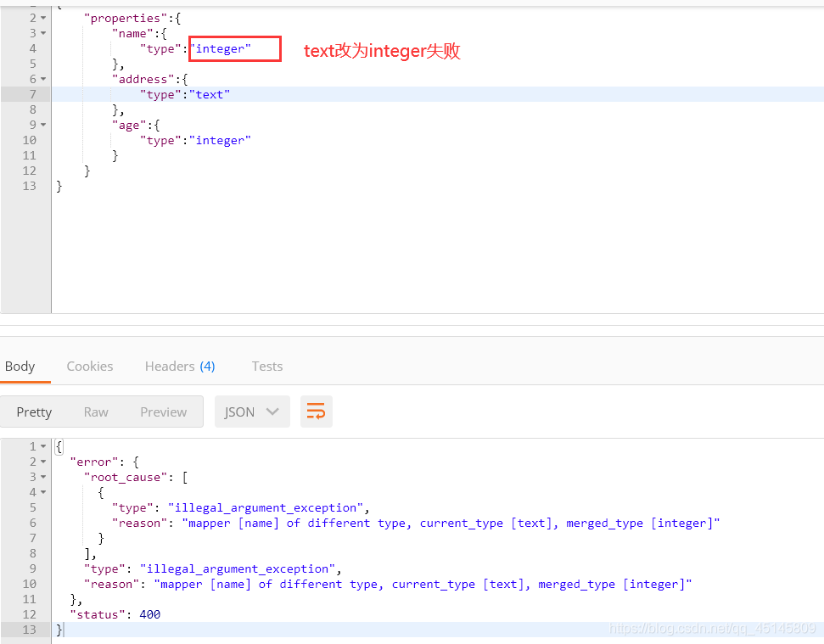
Task: Open the Cookies response tab
Action: pos(90,367)
